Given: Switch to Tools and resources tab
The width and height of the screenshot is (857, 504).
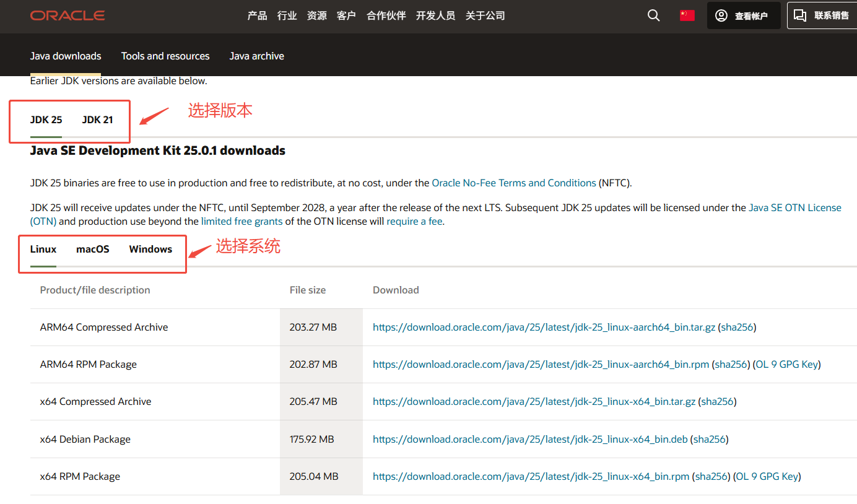Looking at the screenshot, I should tap(165, 56).
